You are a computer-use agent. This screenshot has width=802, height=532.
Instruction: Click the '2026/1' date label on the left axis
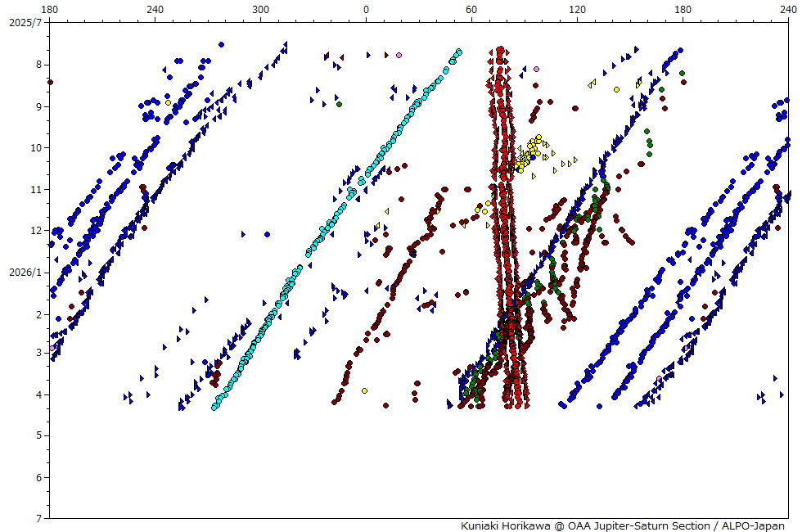tap(25, 272)
